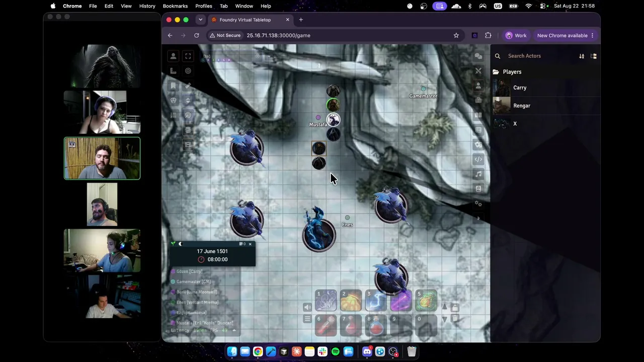Screen dimensions: 644x362
Task: Open the Measurement Controls ruler tool
Action: 173,71
